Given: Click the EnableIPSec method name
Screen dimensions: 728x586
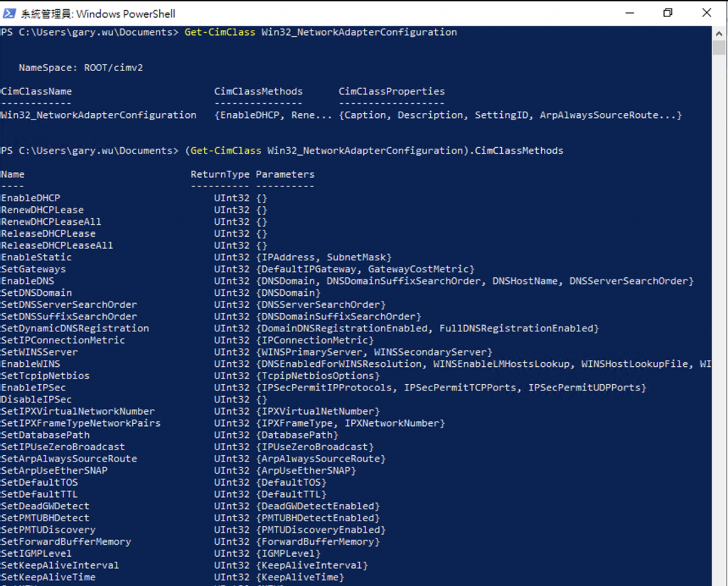Looking at the screenshot, I should pos(33,388).
